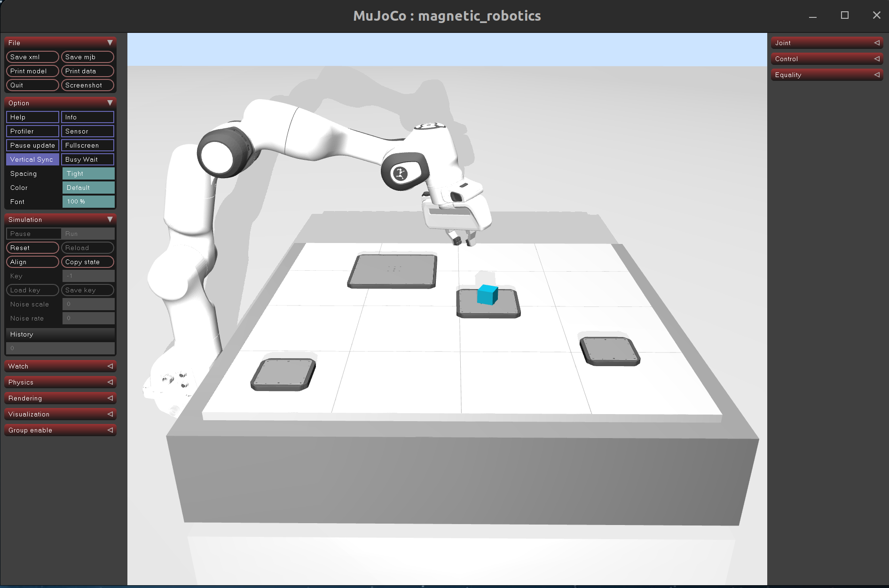Click Copy state button
Image resolution: width=889 pixels, height=588 pixels.
click(87, 262)
